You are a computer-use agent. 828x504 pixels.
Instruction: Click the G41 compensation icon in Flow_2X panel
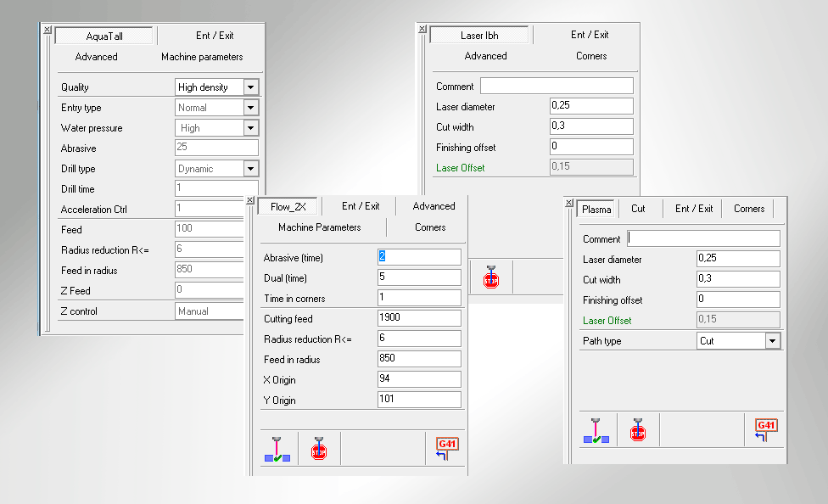click(x=447, y=449)
